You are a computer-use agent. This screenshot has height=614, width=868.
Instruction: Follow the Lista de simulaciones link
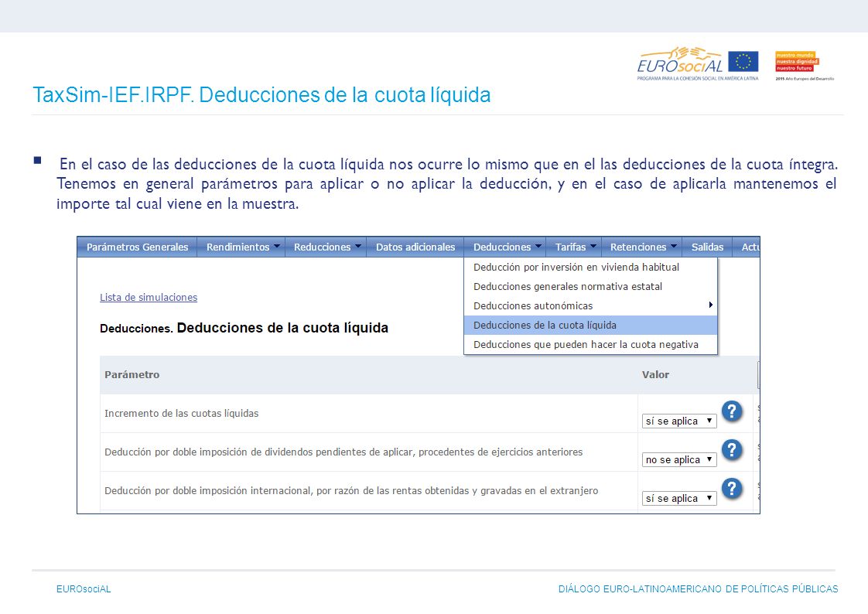(149, 298)
